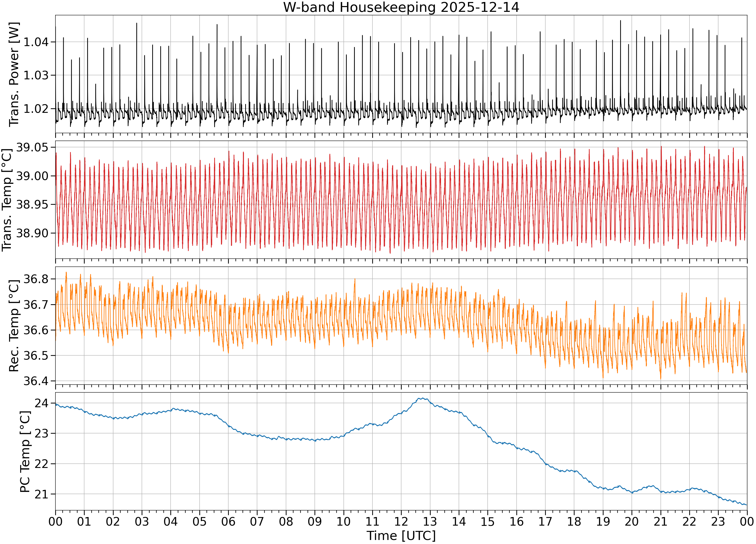Click the 39.05 tick on transmitter temperature axis

point(32,147)
